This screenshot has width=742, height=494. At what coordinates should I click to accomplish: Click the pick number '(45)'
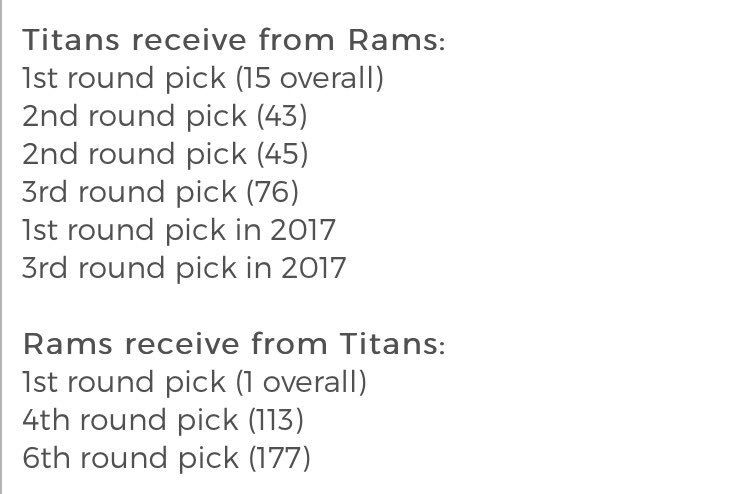[282, 155]
